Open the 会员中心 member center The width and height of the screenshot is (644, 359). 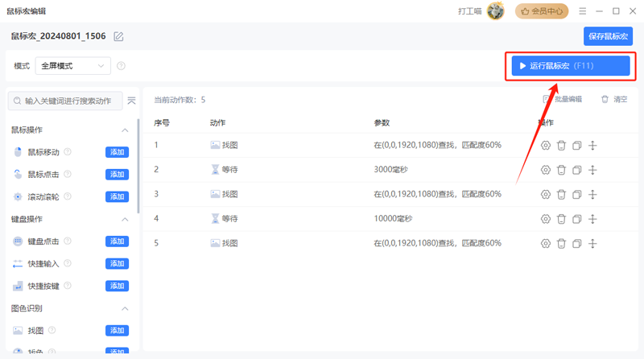(542, 11)
